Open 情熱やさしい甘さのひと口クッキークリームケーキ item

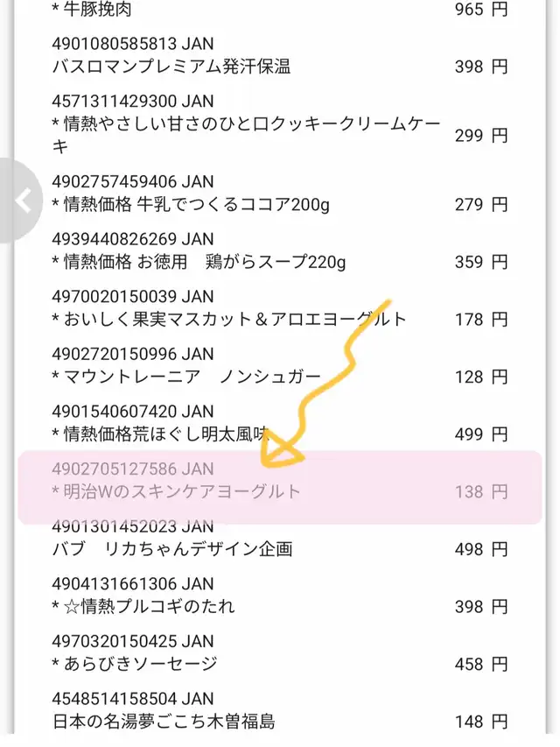(246, 135)
